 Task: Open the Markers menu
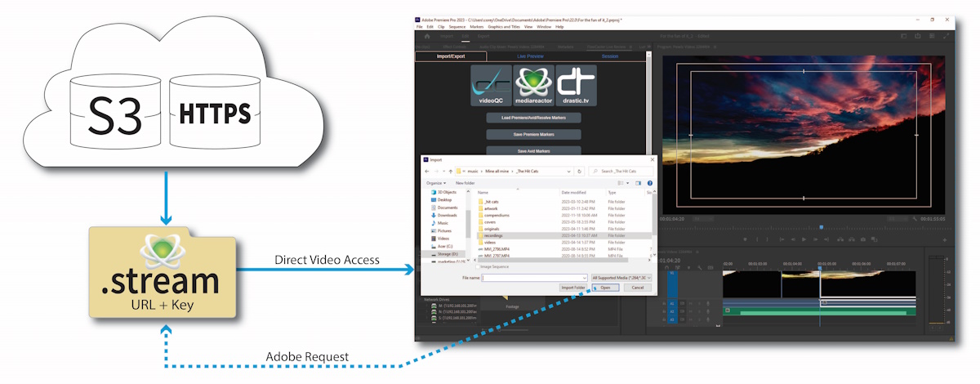(478, 26)
